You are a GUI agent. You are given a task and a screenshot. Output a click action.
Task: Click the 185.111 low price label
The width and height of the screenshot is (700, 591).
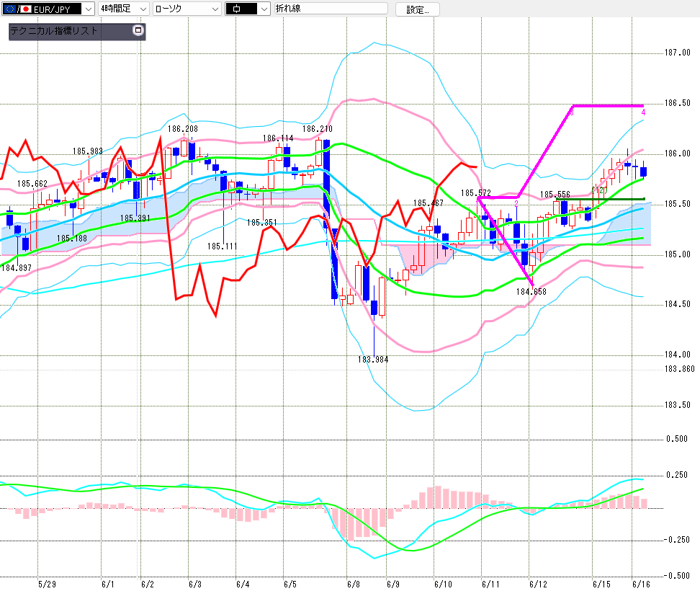pyautogui.click(x=223, y=246)
